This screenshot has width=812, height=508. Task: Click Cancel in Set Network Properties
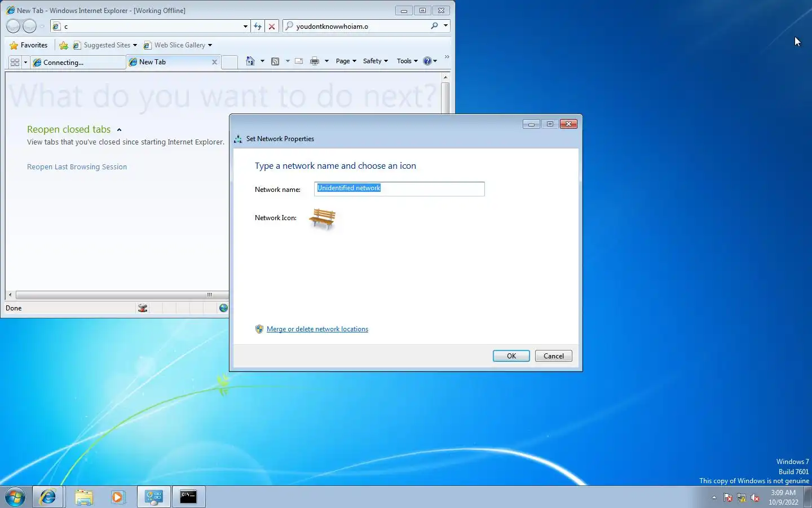pos(554,356)
